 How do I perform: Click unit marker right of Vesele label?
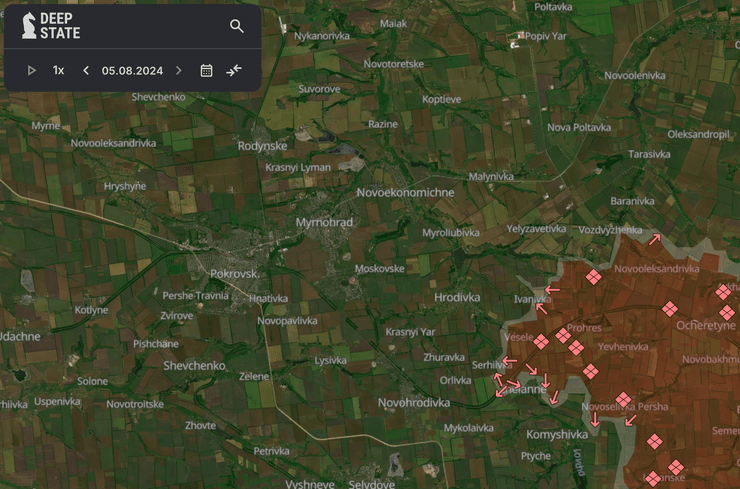(x=541, y=342)
